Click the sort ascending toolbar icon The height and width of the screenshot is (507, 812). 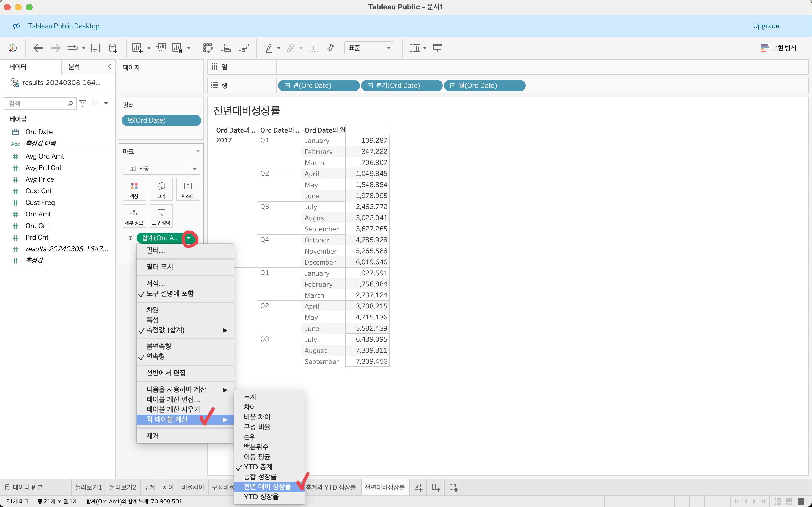226,48
